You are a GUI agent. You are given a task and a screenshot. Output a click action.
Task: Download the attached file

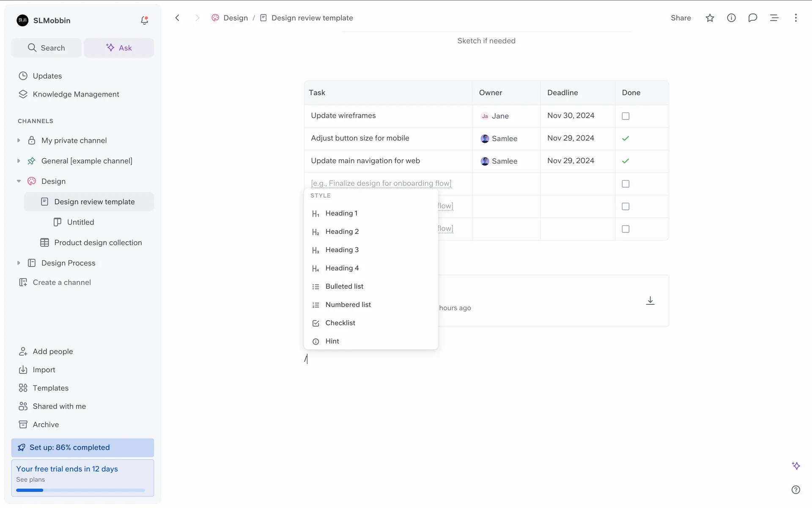[x=650, y=301]
